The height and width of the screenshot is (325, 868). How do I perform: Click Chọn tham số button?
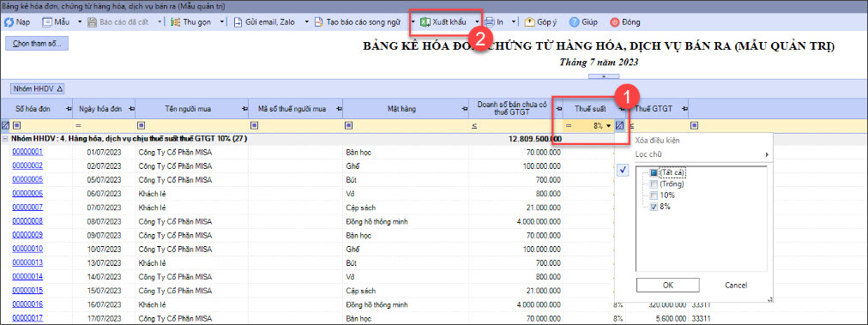pyautogui.click(x=37, y=43)
